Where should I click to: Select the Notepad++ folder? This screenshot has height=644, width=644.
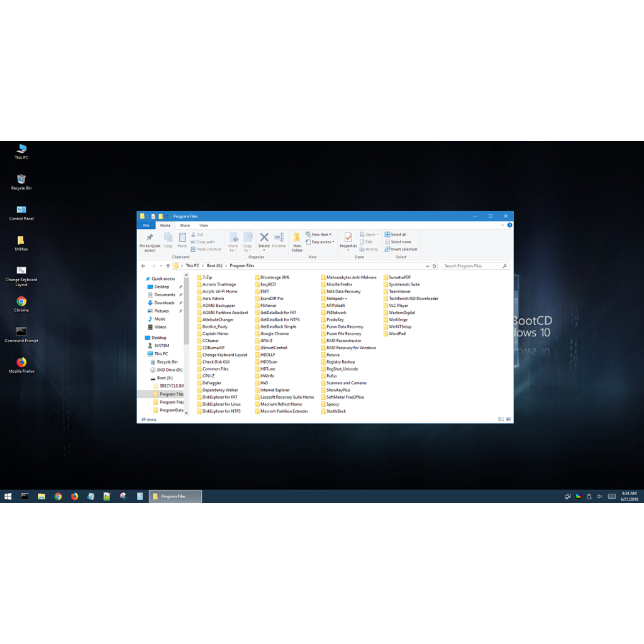(x=334, y=299)
